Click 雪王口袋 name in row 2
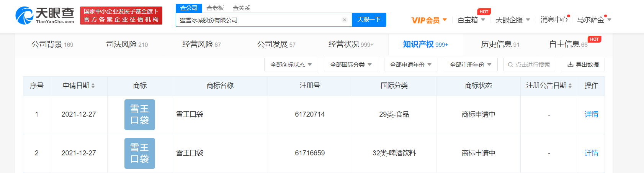 190,153
